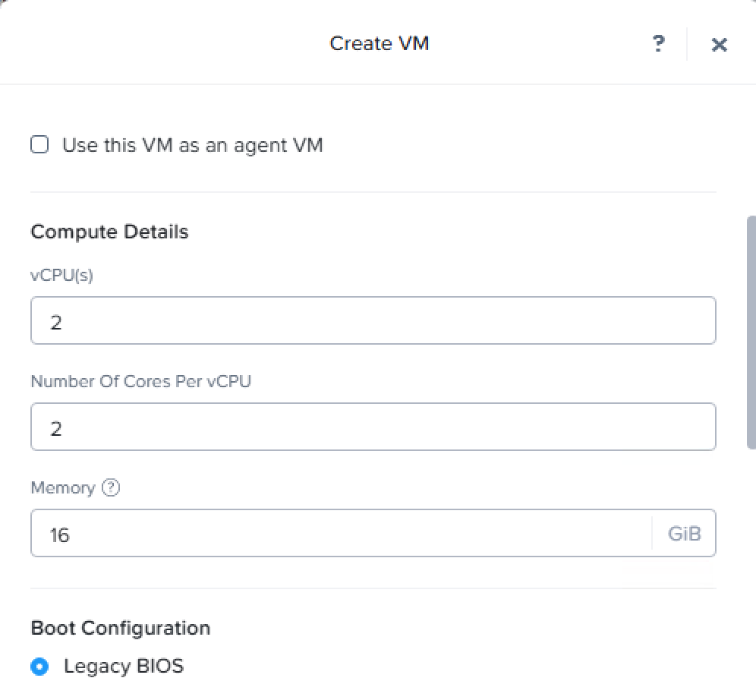Click the 'Use this VM as an agent VM' label
Viewport: 756px width, 700px height.
(x=192, y=145)
